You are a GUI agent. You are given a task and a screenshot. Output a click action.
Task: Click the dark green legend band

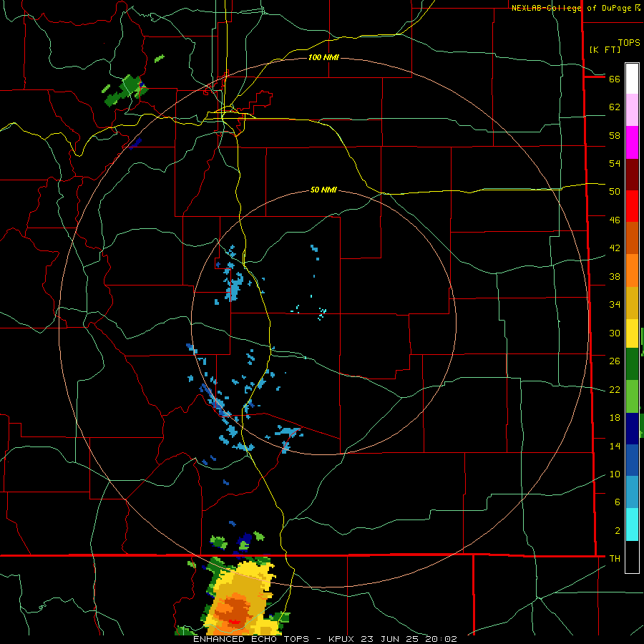[632, 364]
